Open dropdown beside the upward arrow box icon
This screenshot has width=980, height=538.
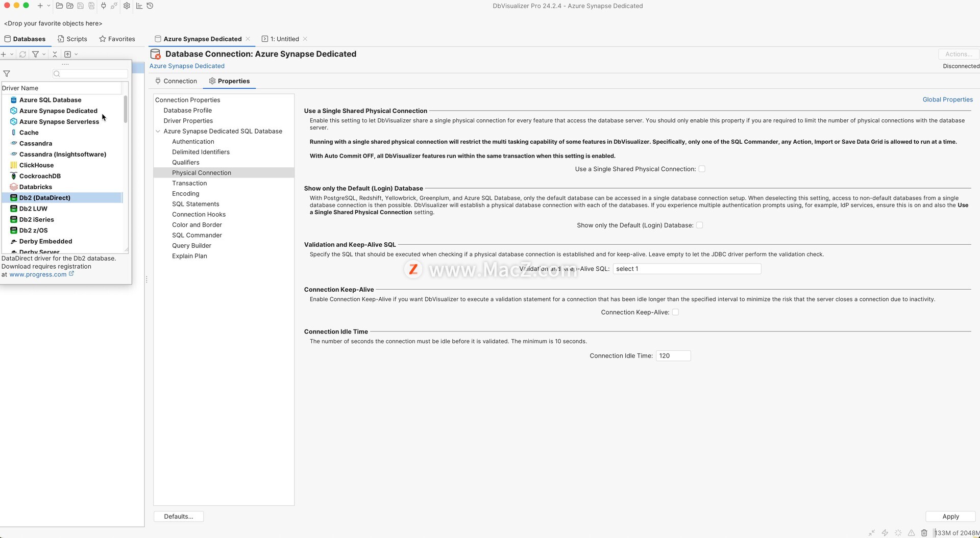(x=76, y=54)
